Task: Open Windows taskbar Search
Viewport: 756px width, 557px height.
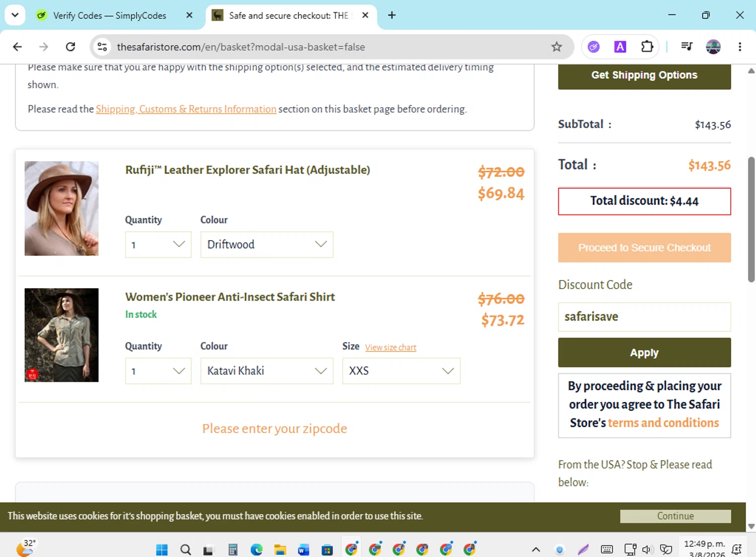Action: [185, 549]
